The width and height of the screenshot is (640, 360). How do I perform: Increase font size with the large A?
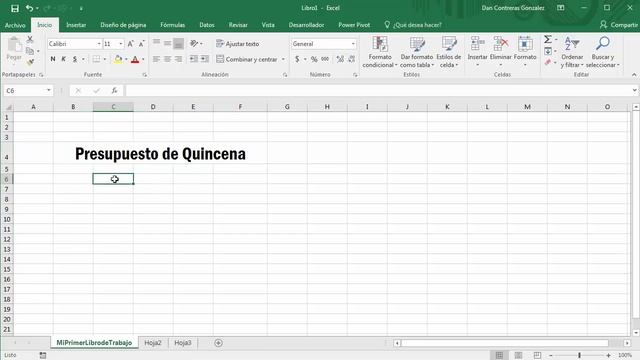(x=131, y=44)
